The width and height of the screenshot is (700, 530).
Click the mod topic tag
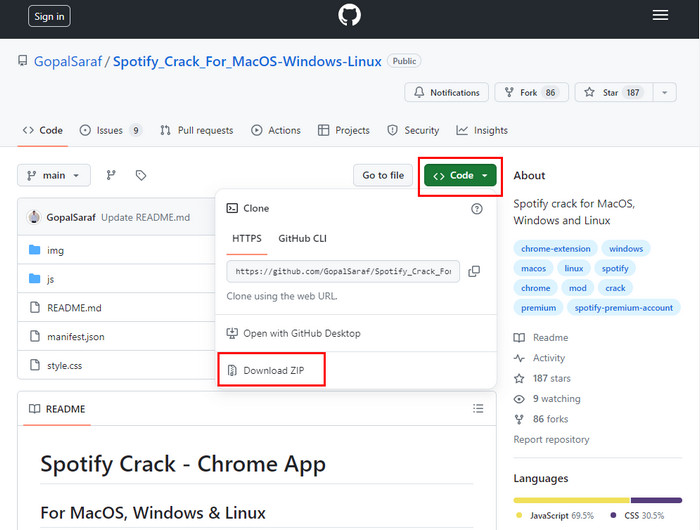(578, 288)
